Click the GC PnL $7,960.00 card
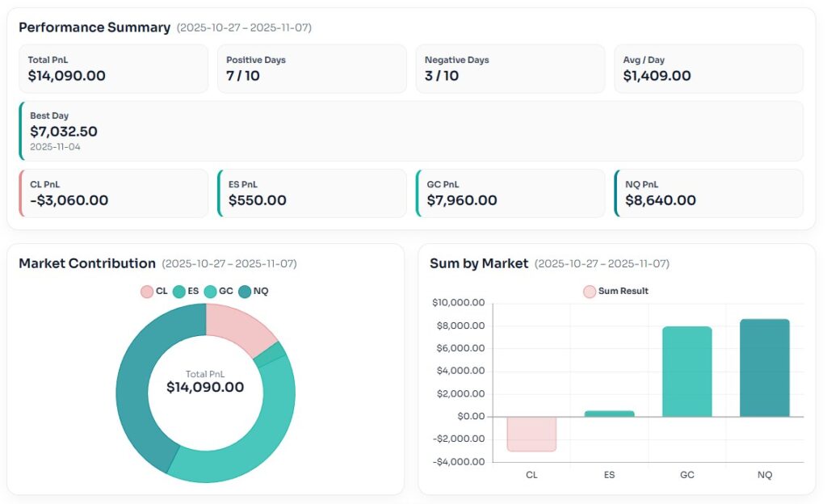The image size is (827, 504). 510,193
